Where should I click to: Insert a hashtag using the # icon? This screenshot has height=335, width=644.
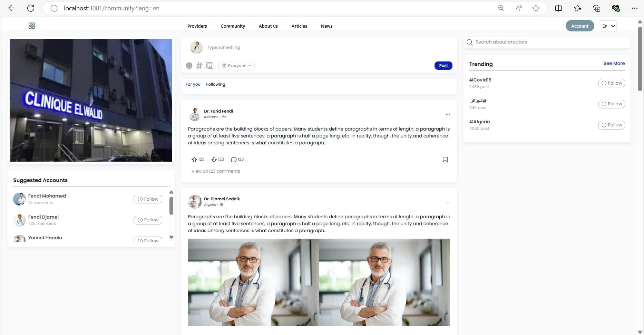coord(199,66)
